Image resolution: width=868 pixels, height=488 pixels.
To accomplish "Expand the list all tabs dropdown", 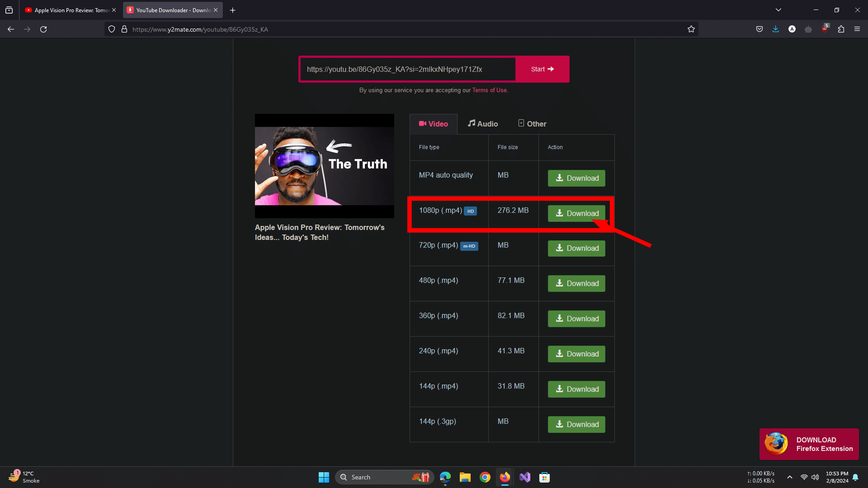I will tap(778, 10).
